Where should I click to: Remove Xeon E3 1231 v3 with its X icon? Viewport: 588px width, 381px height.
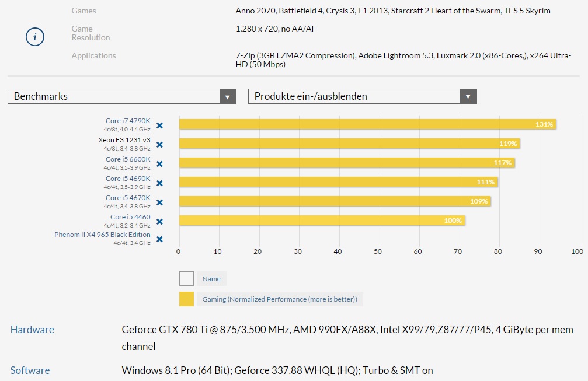click(159, 145)
